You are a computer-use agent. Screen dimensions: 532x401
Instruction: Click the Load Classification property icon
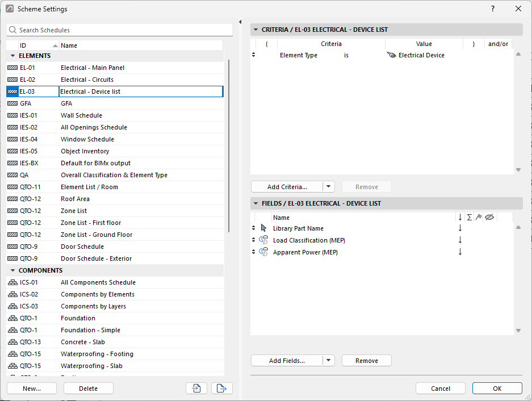(x=263, y=240)
